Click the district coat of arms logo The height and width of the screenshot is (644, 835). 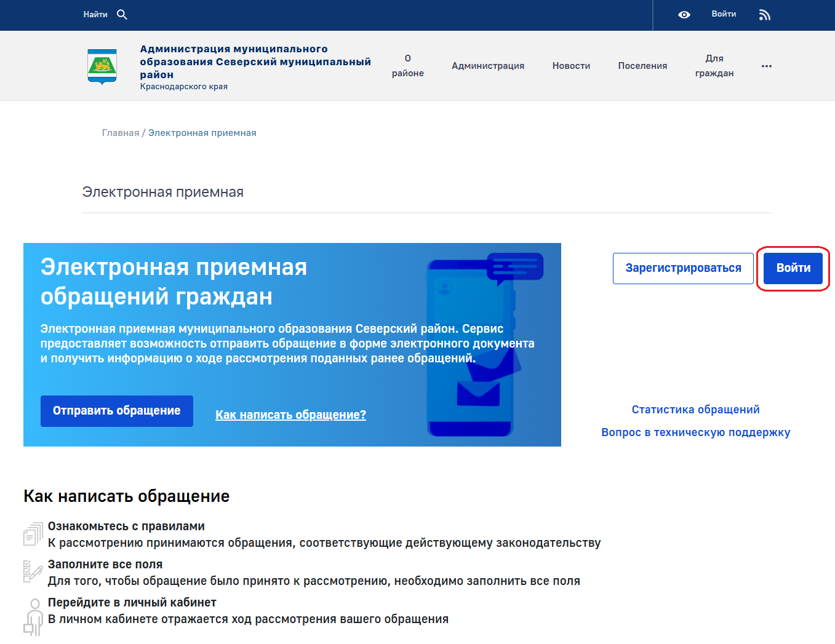pos(102,66)
